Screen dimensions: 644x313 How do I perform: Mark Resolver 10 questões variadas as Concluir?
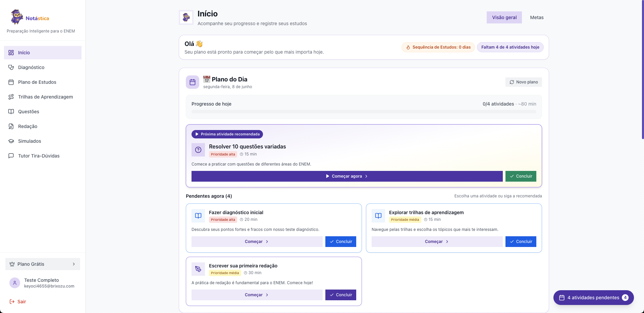tap(521, 176)
